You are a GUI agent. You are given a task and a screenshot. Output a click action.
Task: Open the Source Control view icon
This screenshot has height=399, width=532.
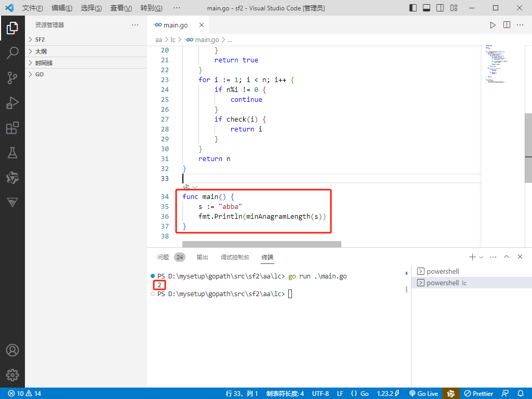pyautogui.click(x=12, y=78)
